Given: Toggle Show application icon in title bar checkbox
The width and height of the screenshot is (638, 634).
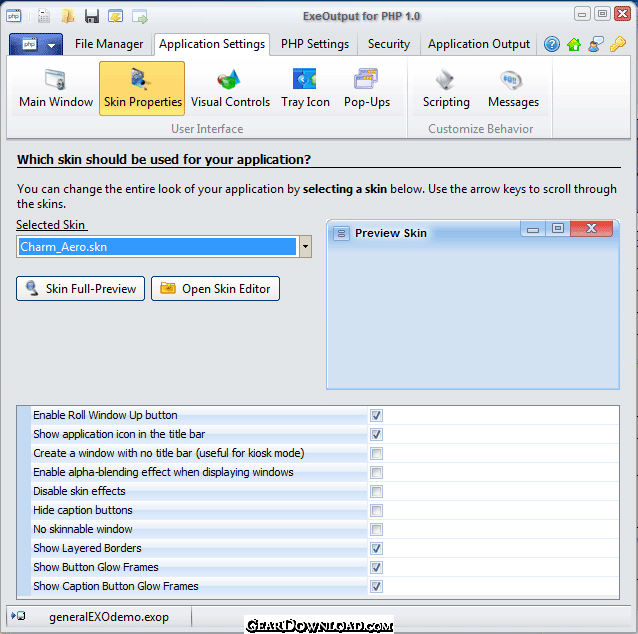Looking at the screenshot, I should pos(376,434).
